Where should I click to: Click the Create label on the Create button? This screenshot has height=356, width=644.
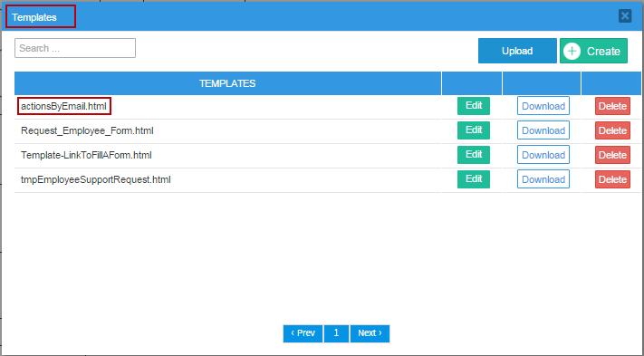tap(603, 52)
